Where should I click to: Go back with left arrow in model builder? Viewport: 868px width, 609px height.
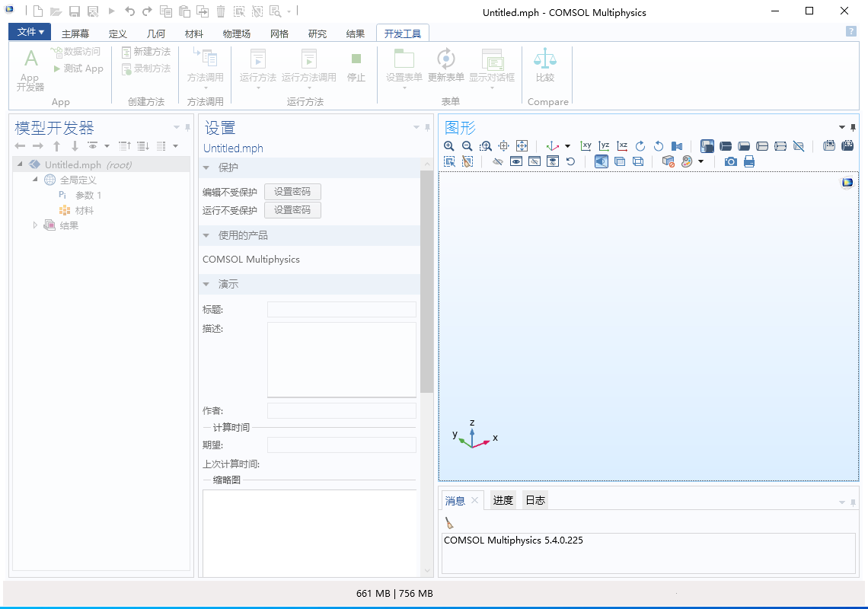point(20,146)
